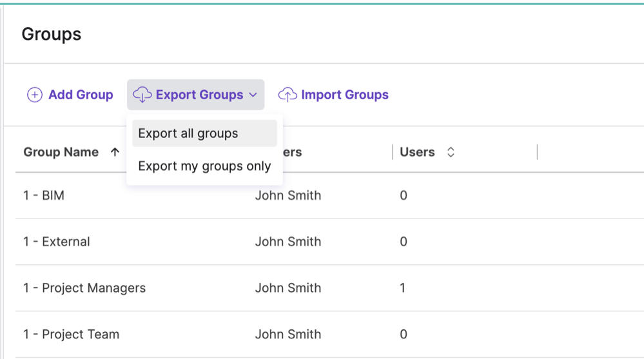Click John Smith in Project Managers row

(288, 288)
